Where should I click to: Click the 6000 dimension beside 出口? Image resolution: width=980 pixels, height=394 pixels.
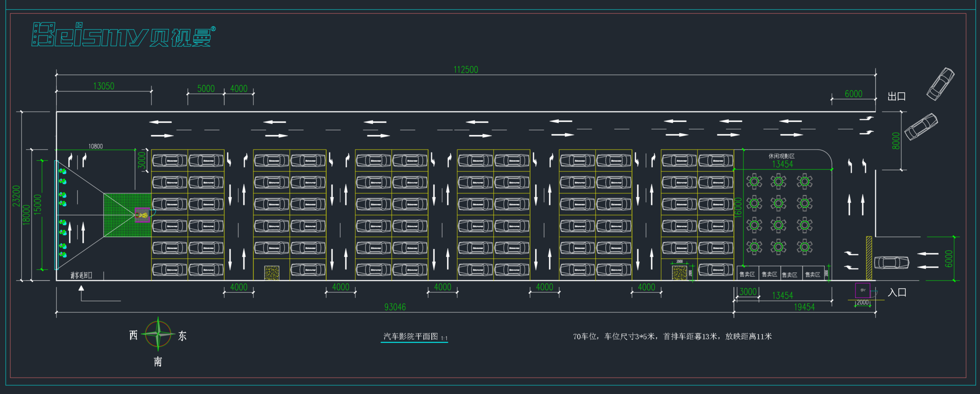(853, 94)
